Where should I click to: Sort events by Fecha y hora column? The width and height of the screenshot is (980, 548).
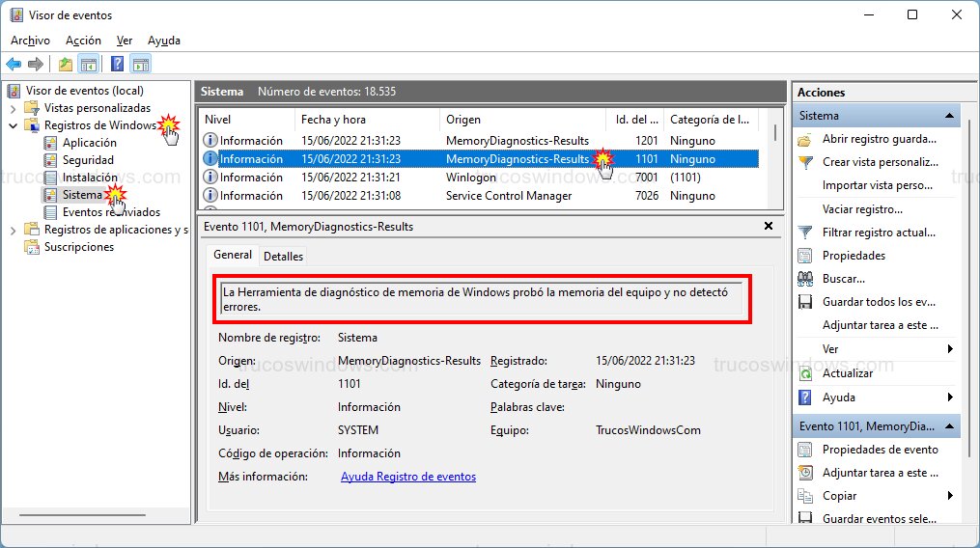(x=333, y=120)
